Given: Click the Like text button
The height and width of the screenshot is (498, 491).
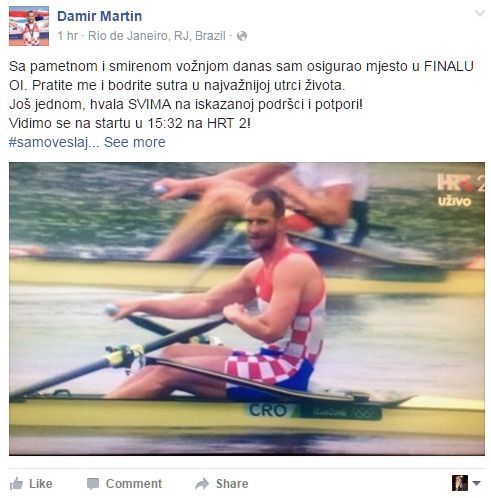Looking at the screenshot, I should 41,484.
